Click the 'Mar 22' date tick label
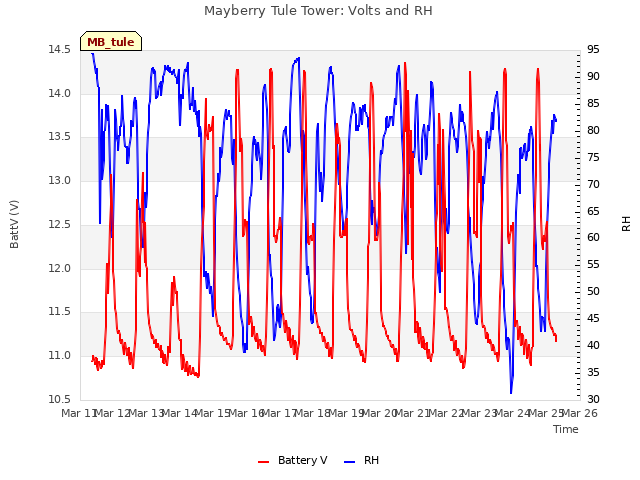640x480 pixels. pyautogui.click(x=446, y=413)
